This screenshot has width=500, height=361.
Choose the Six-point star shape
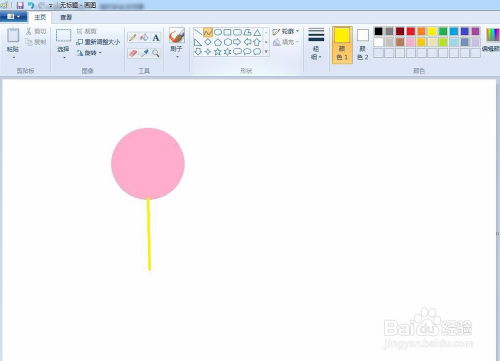pos(227,52)
